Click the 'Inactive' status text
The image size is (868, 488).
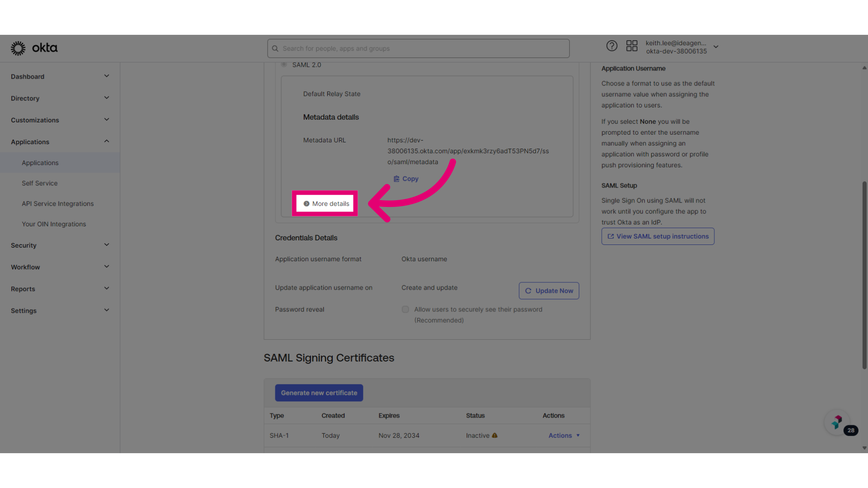(478, 436)
